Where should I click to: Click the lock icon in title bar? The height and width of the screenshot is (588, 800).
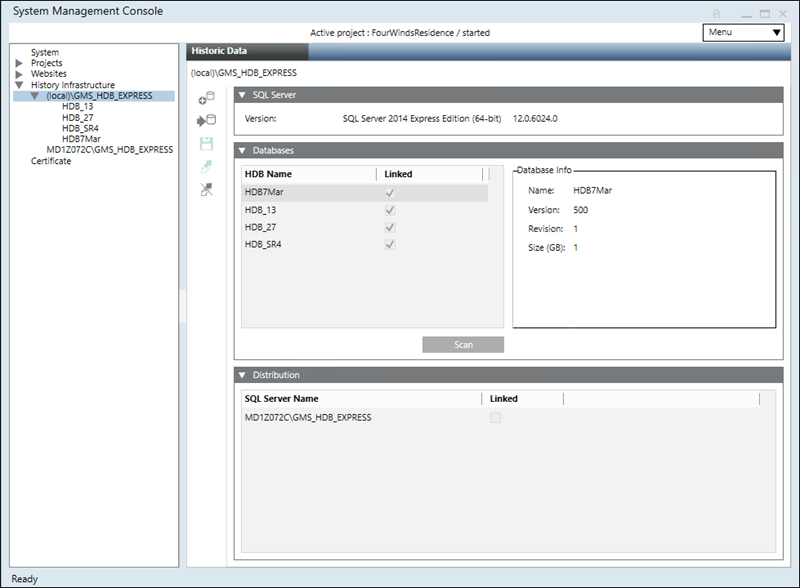tap(716, 12)
